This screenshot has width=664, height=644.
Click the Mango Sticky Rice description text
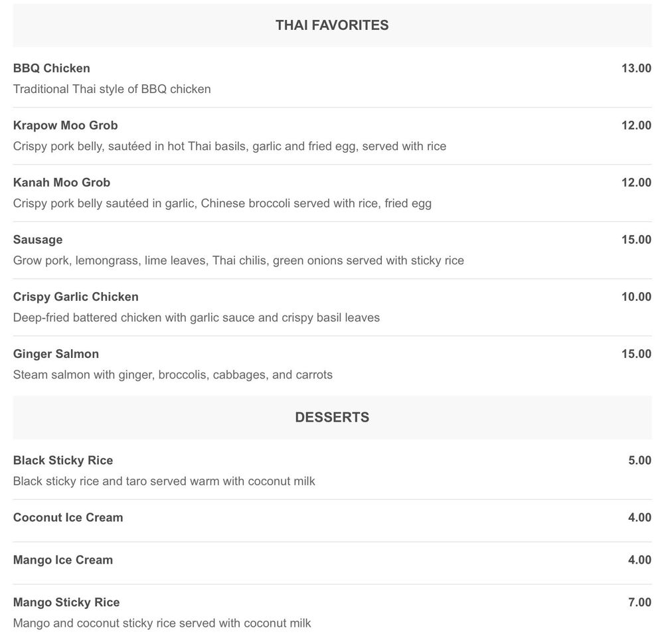pyautogui.click(x=162, y=623)
